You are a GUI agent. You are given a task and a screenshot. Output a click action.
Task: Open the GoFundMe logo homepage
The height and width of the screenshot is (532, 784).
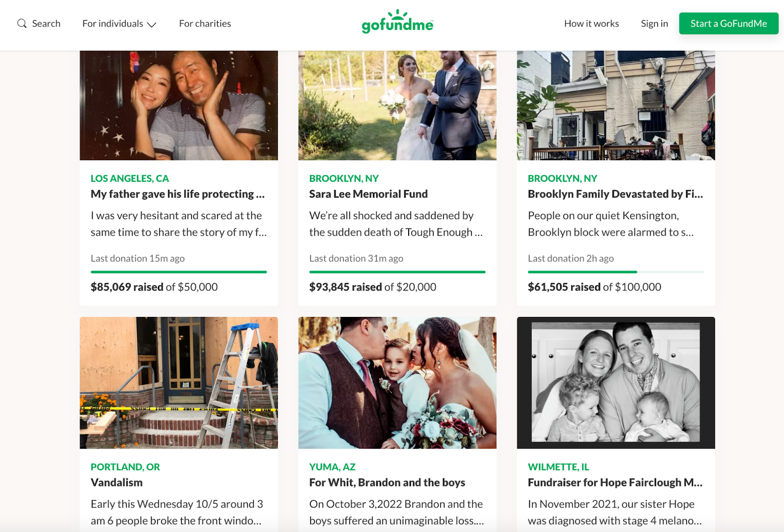click(397, 22)
